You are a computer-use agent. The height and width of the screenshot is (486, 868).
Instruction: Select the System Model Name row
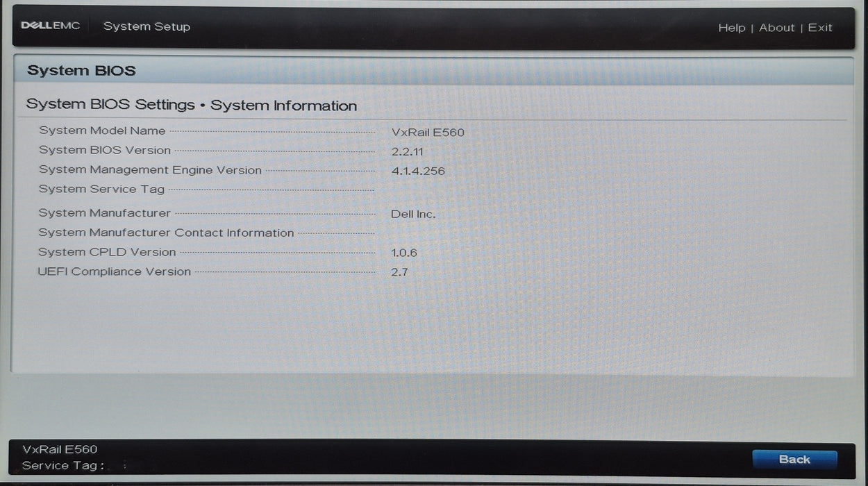[x=101, y=131]
